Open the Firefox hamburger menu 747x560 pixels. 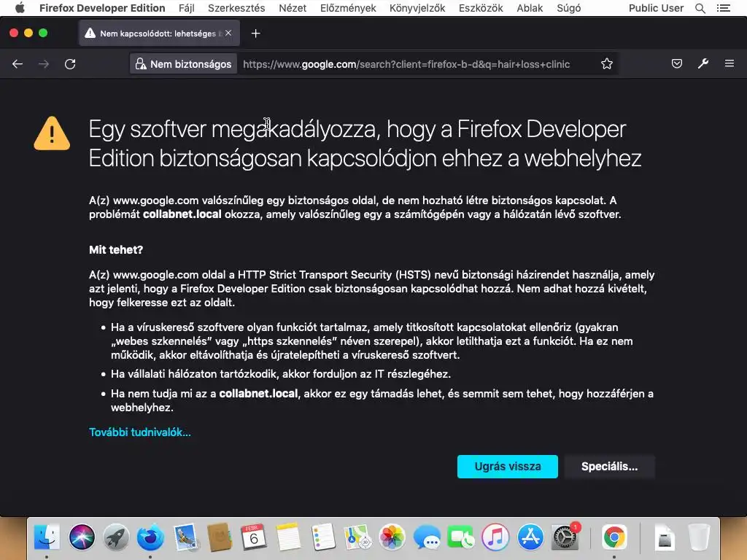(x=729, y=63)
